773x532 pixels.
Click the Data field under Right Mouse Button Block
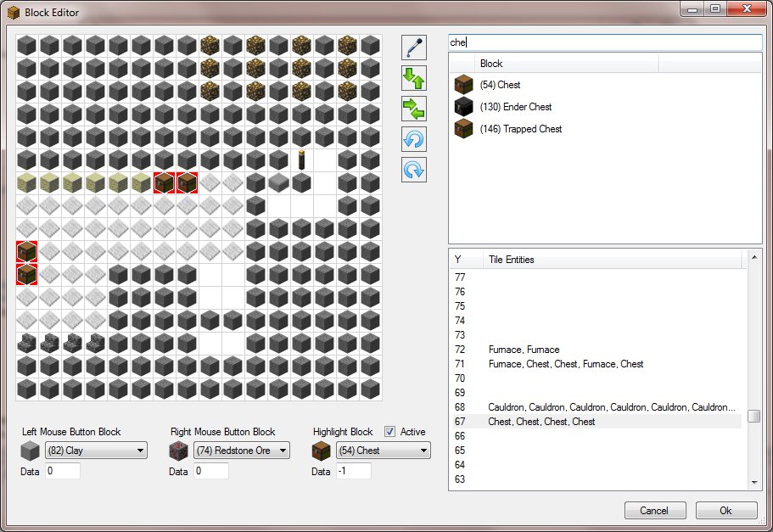coord(211,471)
